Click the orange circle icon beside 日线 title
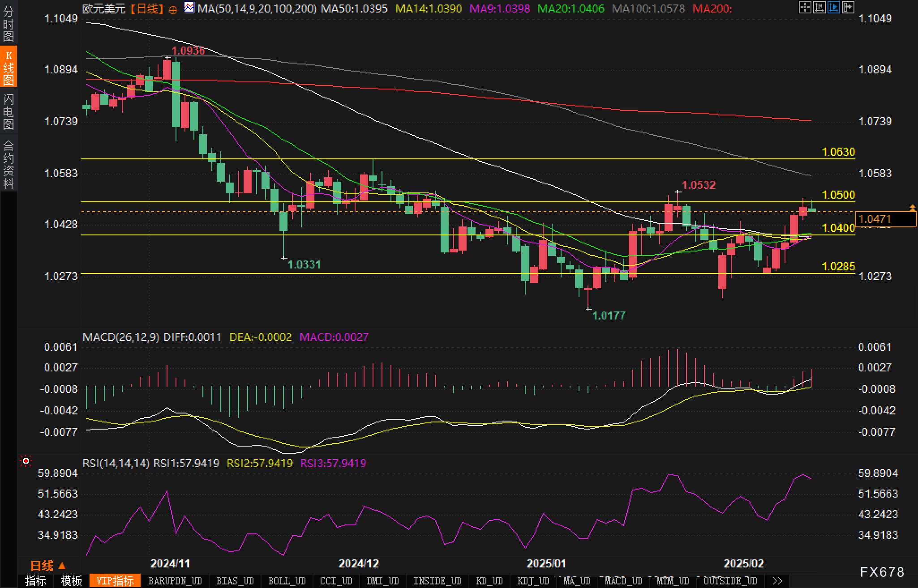This screenshot has height=588, width=918. [173, 10]
